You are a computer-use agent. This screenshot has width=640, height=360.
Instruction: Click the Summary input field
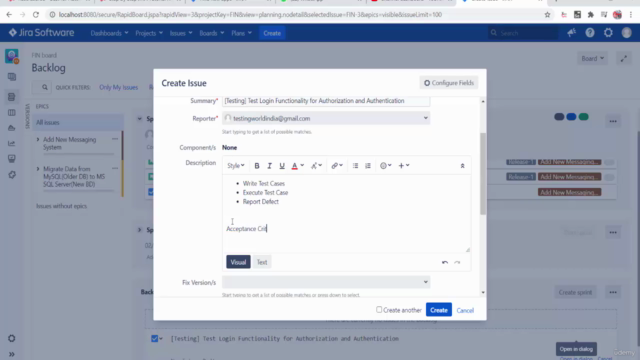tap(326, 101)
